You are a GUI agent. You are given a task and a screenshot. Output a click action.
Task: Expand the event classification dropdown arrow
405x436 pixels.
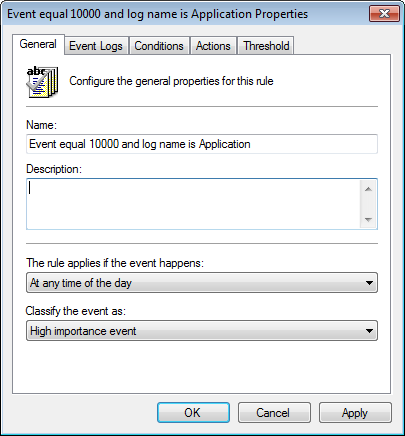[369, 331]
